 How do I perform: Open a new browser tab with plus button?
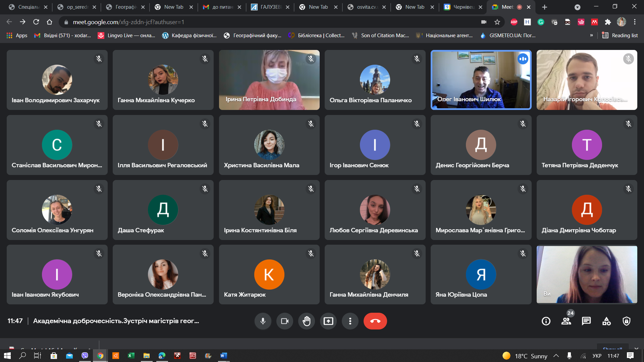[x=544, y=7]
